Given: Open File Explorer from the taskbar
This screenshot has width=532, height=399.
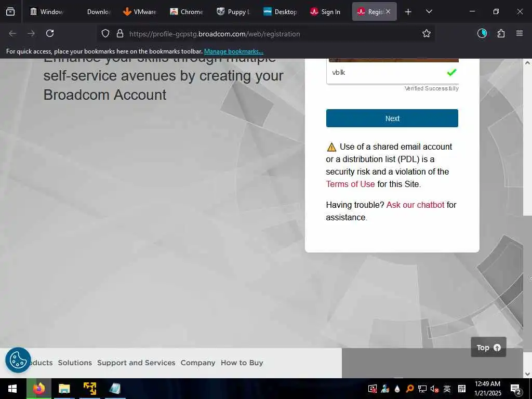Looking at the screenshot, I should pyautogui.click(x=64, y=389).
